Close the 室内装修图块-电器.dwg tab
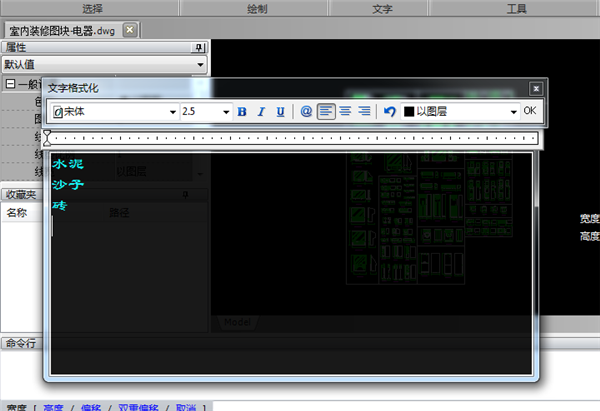This screenshot has width=600, height=411. [130, 30]
